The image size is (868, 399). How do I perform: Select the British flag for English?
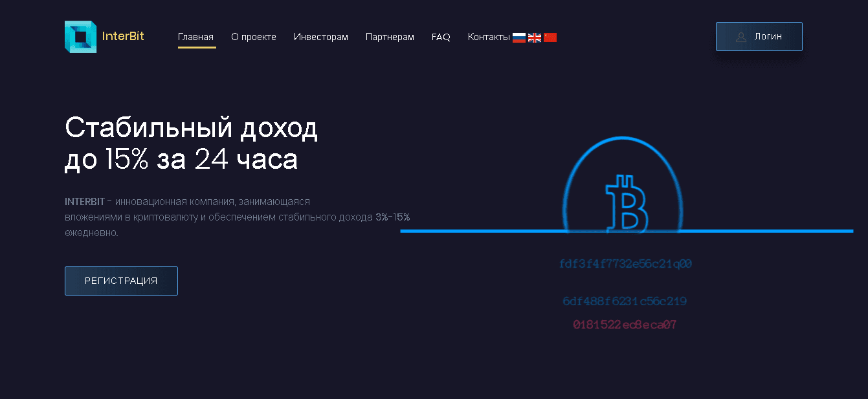click(535, 38)
